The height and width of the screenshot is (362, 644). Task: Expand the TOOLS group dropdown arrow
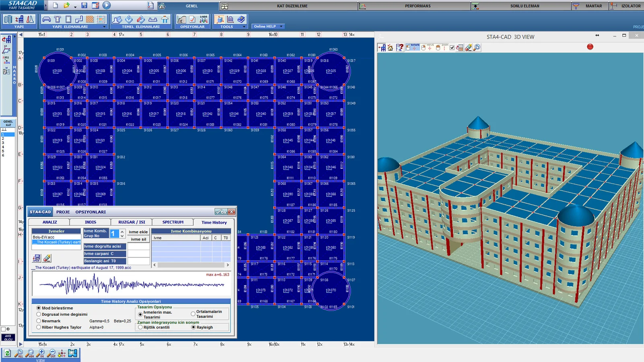(244, 27)
